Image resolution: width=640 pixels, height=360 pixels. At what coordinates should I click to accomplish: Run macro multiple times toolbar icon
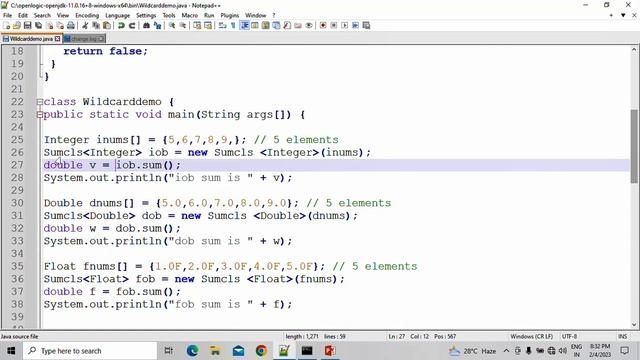pos(356,25)
